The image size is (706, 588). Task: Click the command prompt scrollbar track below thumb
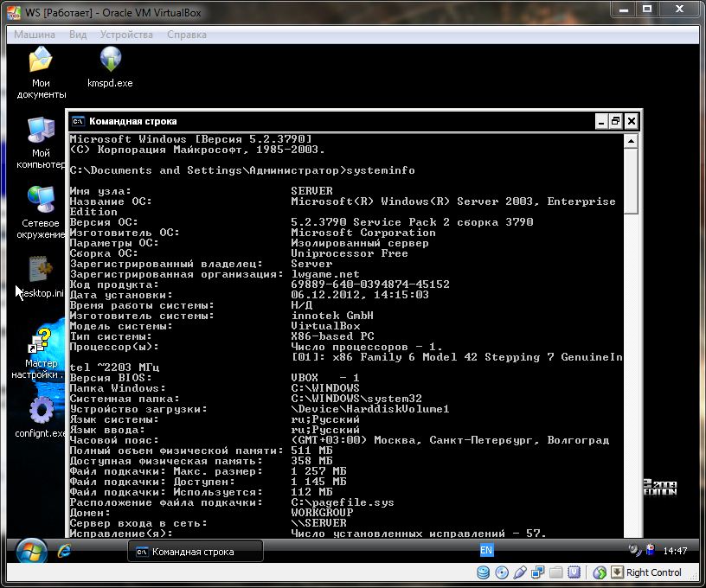(x=632, y=374)
